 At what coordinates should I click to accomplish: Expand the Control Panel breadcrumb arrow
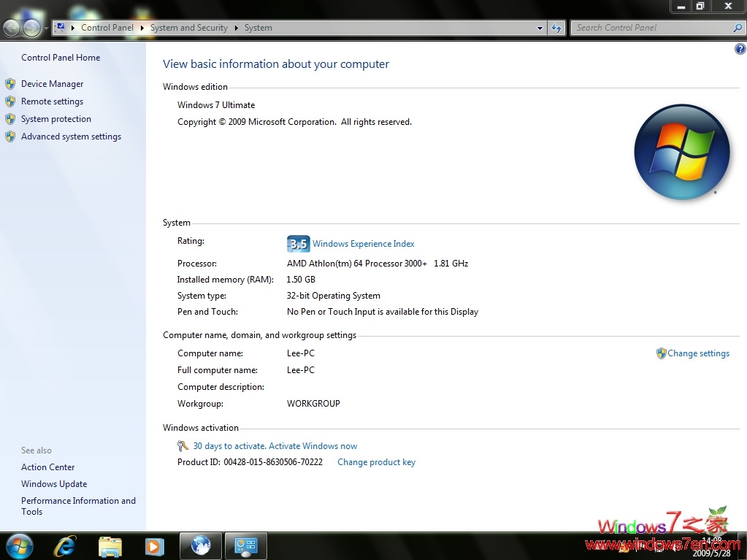(142, 28)
